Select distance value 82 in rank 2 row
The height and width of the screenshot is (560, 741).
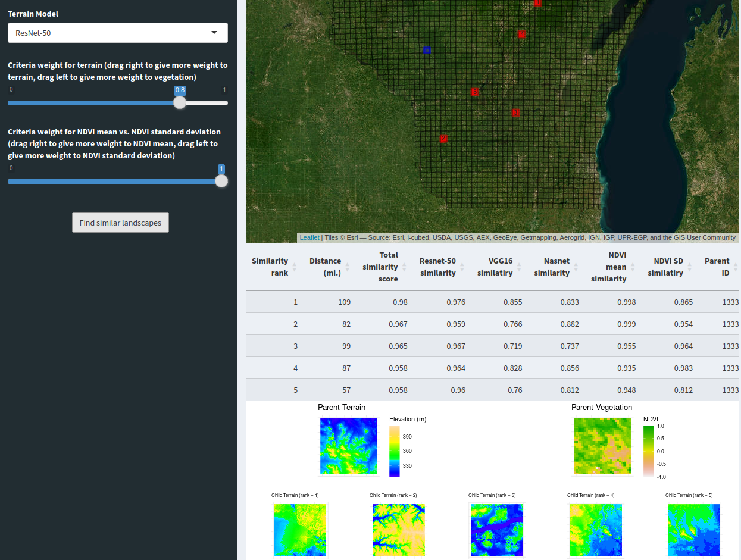(346, 324)
